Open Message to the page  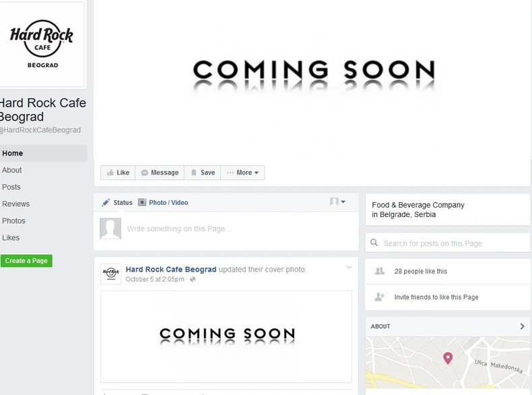point(160,173)
